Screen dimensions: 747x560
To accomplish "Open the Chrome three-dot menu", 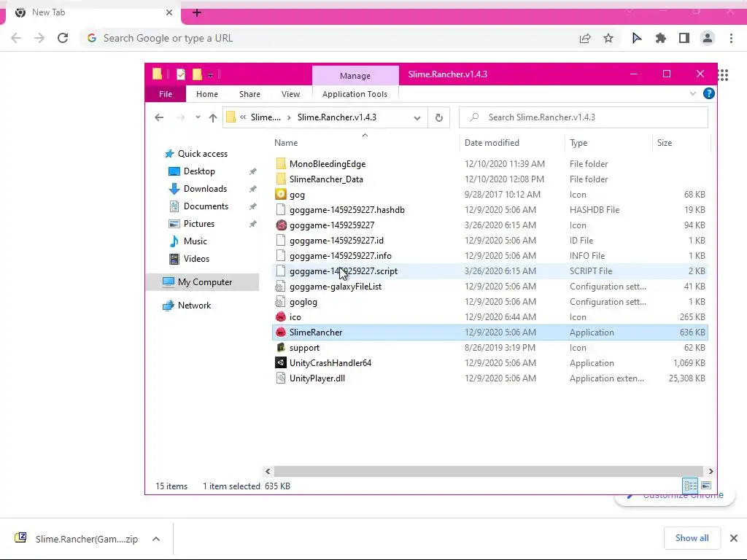I will click(731, 38).
